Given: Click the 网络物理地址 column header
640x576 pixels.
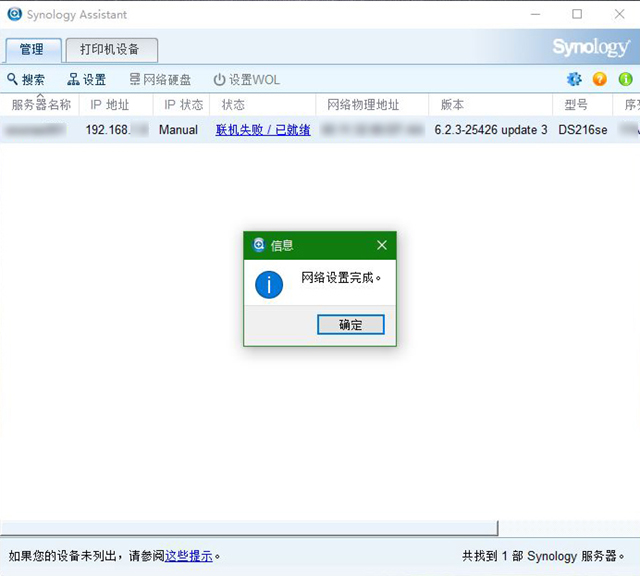Looking at the screenshot, I should [372, 105].
